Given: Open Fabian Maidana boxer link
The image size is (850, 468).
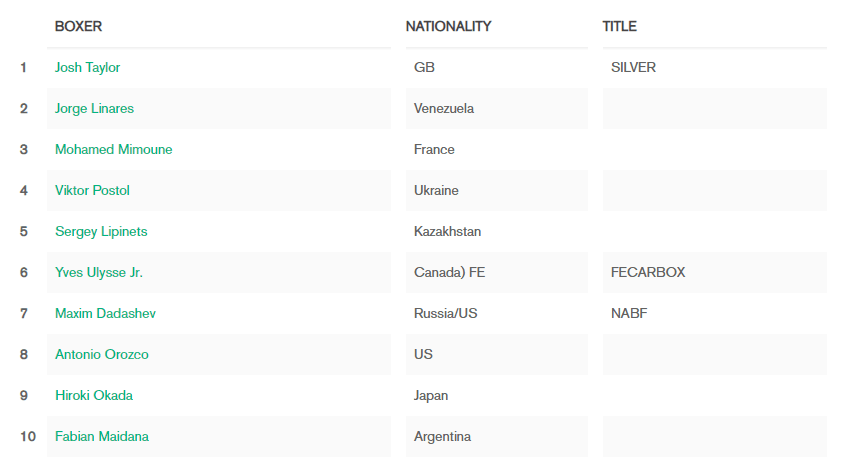Looking at the screenshot, I should [x=102, y=437].
